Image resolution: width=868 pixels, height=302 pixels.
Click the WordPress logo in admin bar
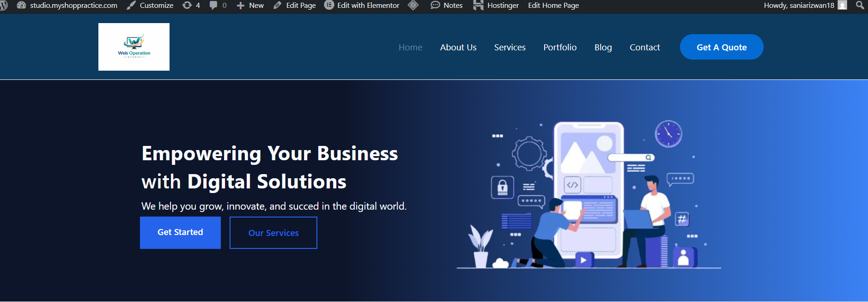point(4,6)
